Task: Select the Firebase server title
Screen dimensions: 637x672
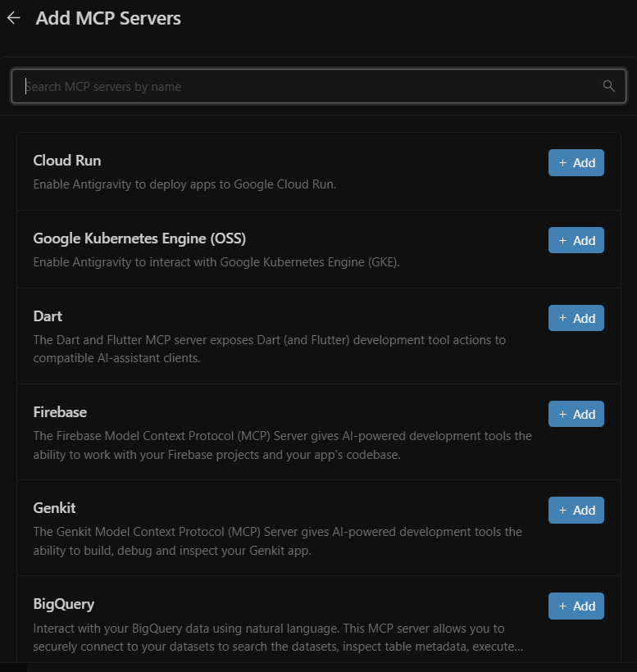Action: coord(60,412)
